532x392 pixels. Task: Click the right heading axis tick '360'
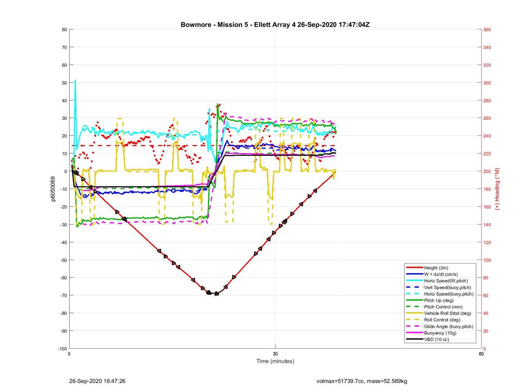(x=487, y=30)
